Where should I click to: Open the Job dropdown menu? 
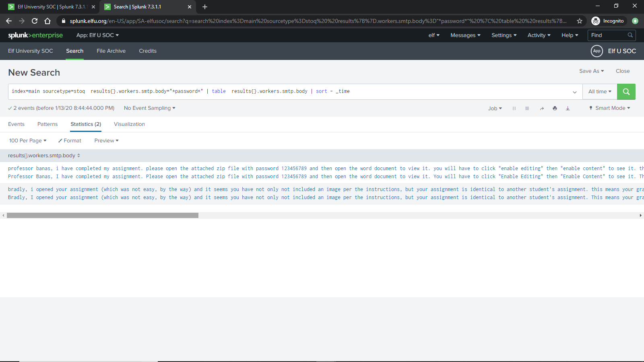click(495, 108)
